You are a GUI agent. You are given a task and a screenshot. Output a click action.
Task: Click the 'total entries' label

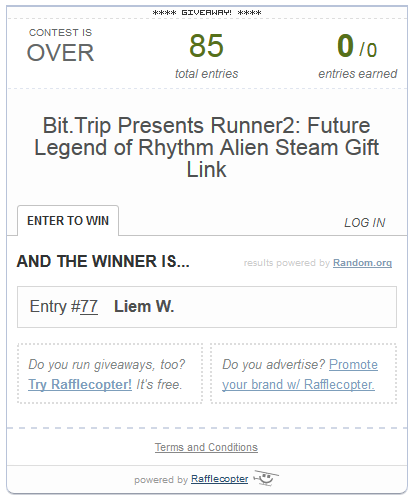coord(207,74)
